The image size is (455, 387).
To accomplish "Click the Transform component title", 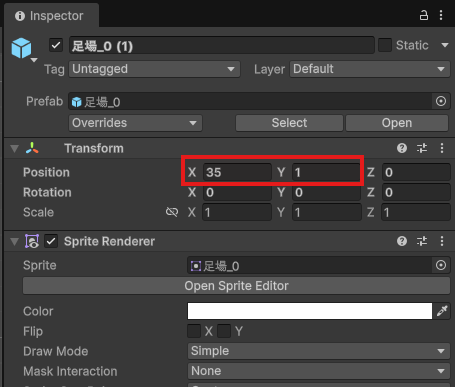I will 94,148.
